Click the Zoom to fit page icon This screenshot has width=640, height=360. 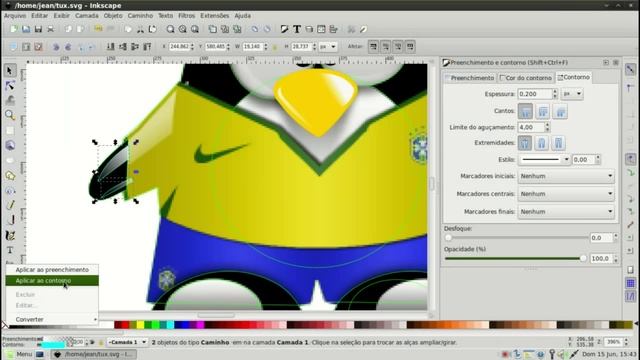pos(195,29)
